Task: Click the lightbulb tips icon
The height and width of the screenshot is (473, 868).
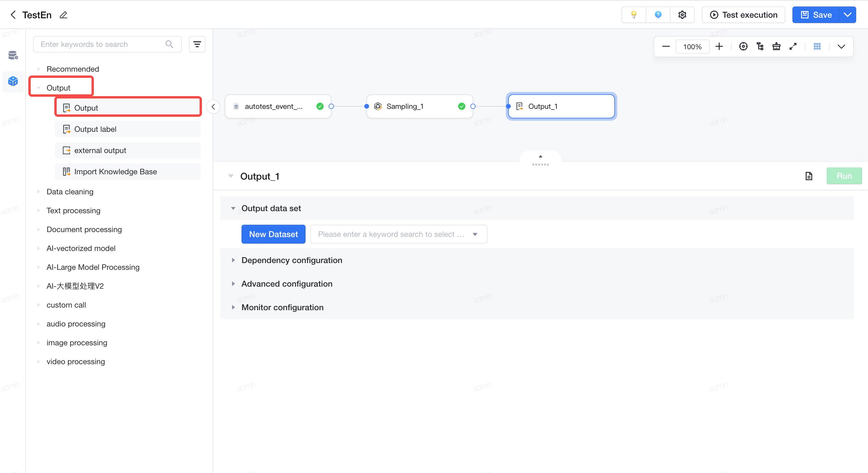Action: [634, 15]
